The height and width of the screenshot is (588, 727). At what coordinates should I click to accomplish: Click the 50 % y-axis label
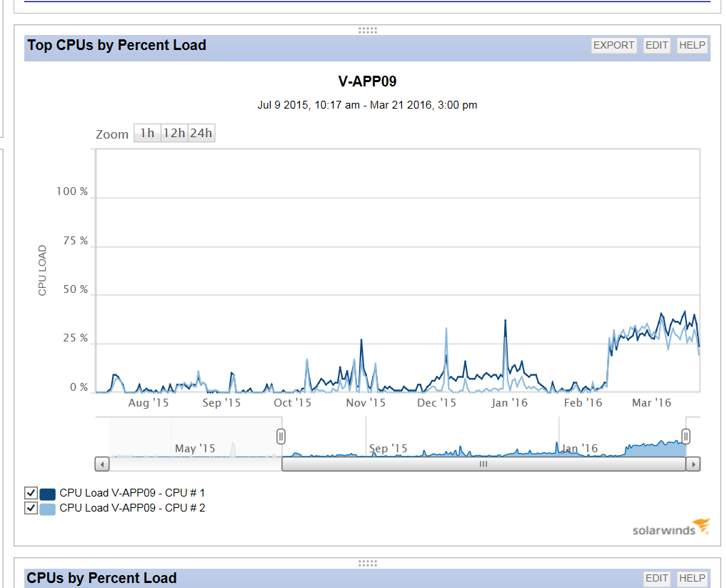click(x=76, y=289)
